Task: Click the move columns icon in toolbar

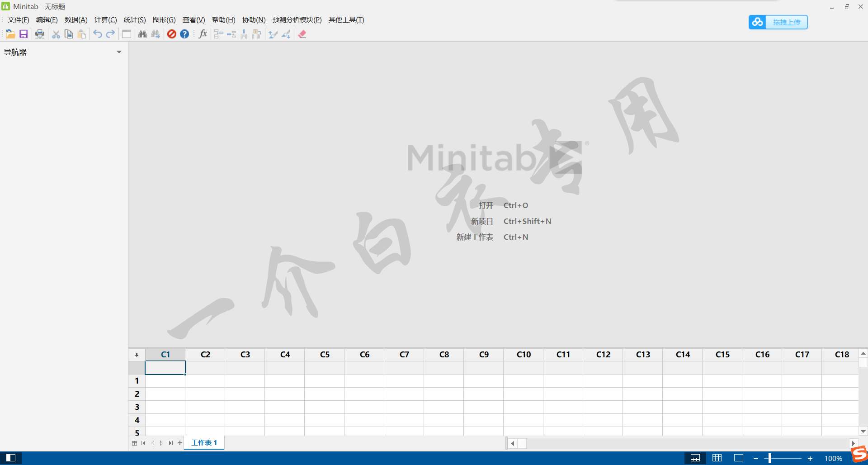Action: click(257, 34)
